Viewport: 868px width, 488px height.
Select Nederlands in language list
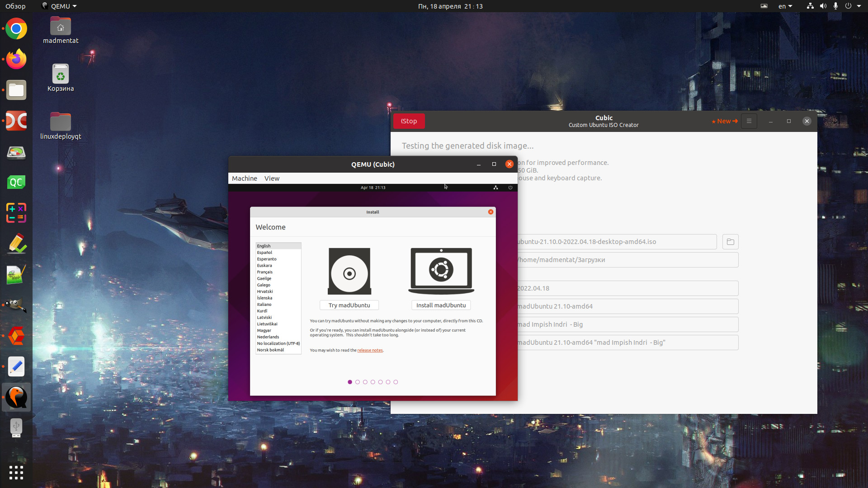278,337
